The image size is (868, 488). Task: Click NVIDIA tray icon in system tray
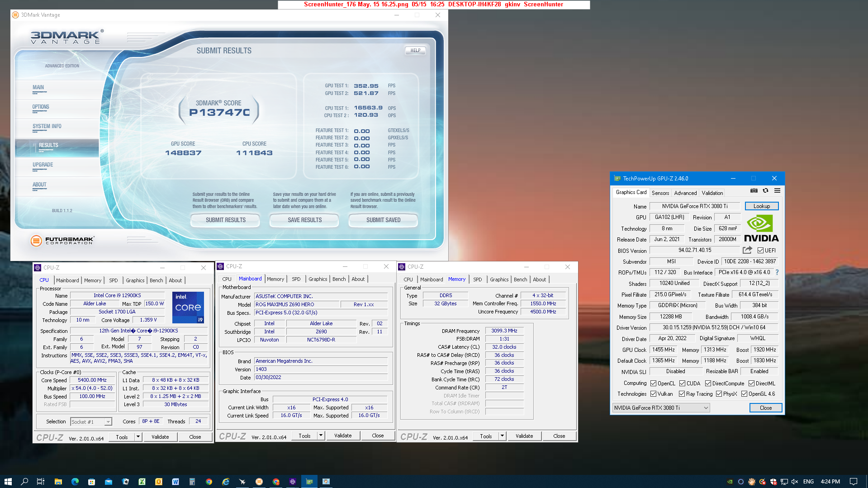coord(730,482)
